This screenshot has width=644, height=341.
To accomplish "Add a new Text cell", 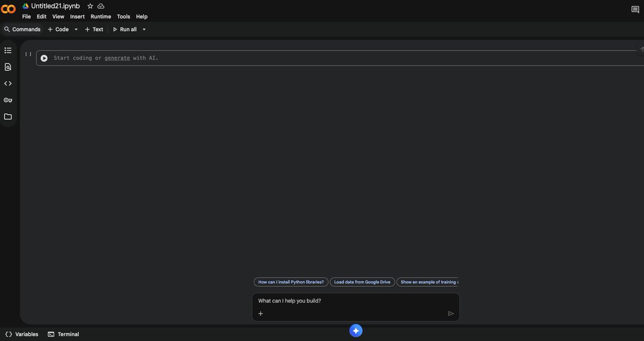I will tap(94, 29).
